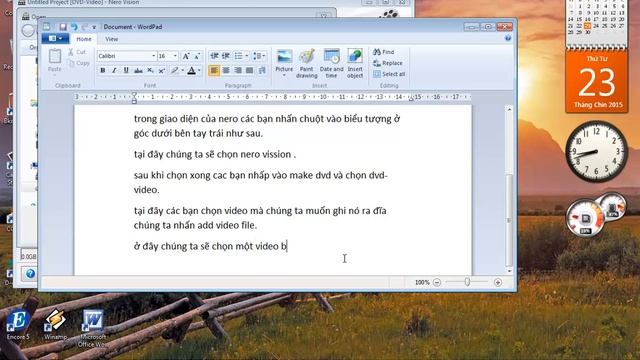Switch to the View ribbon tab

point(111,39)
